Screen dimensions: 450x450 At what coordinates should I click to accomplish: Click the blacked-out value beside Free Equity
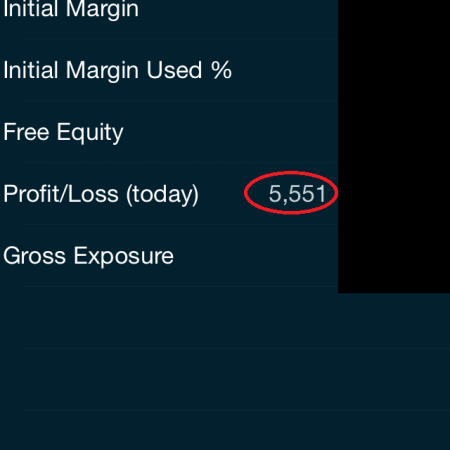394,132
